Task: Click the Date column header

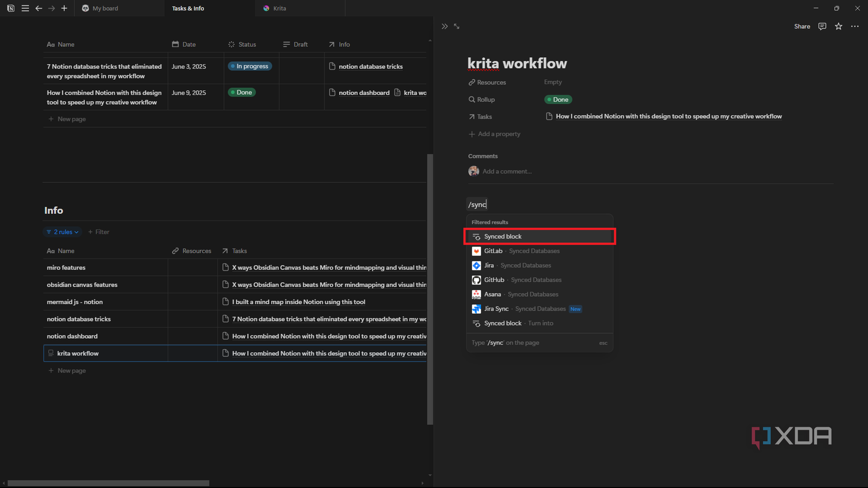Action: pyautogui.click(x=184, y=45)
